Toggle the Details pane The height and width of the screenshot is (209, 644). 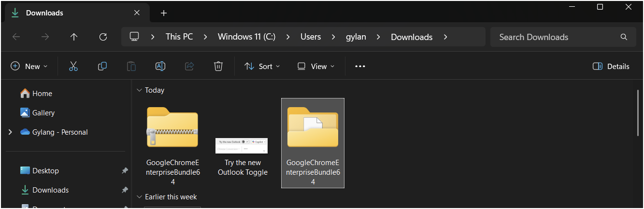[611, 66]
